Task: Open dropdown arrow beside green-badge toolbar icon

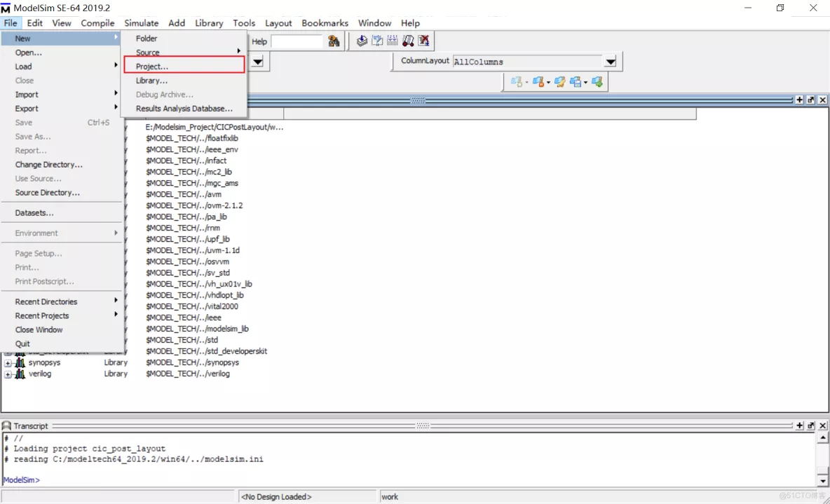Action: click(x=526, y=82)
